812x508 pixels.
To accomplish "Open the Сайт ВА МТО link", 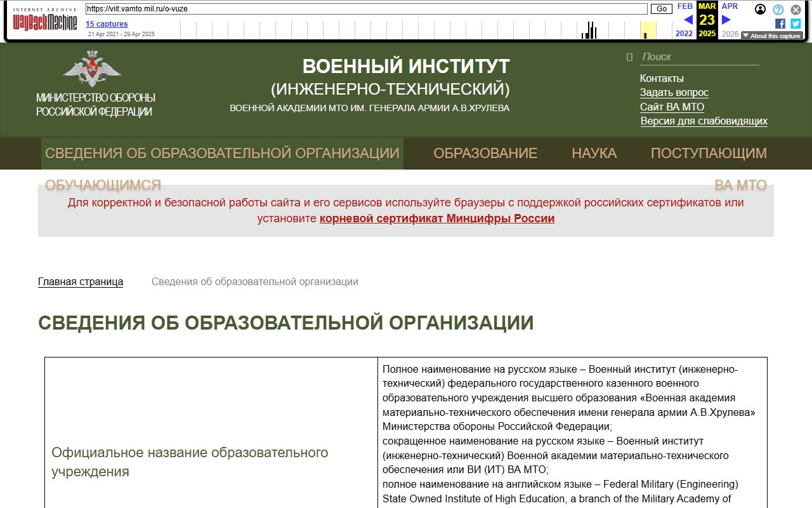I will pos(672,107).
